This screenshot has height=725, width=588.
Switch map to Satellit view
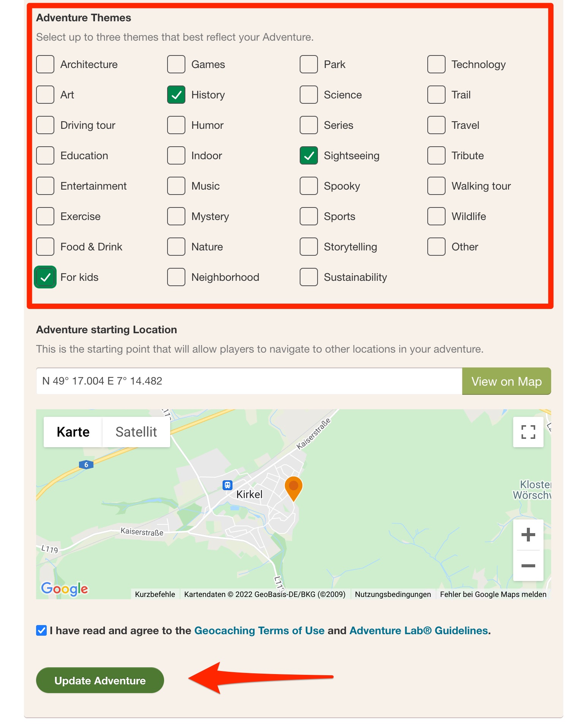pyautogui.click(x=136, y=432)
